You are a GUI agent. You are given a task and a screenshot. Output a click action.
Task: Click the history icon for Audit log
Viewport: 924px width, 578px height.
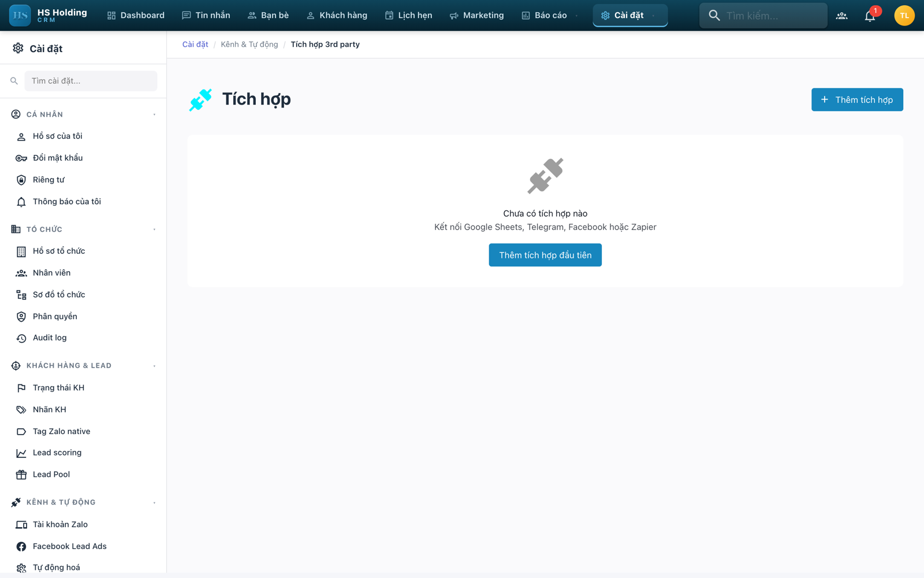[x=21, y=338]
